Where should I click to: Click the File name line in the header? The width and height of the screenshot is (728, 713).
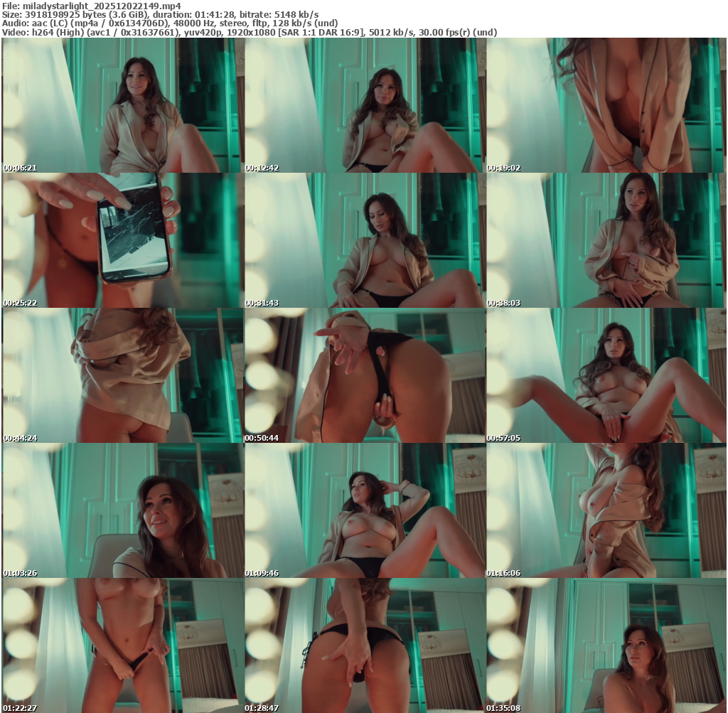[x=92, y=6]
